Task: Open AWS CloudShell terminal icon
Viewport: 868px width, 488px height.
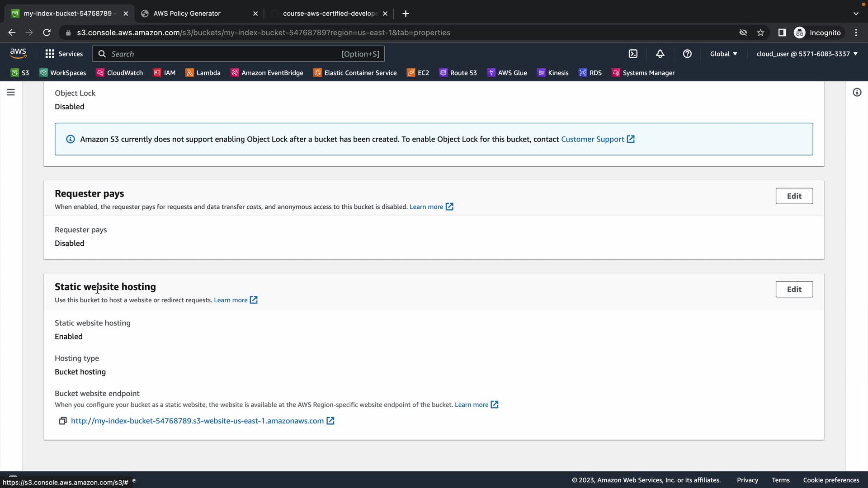Action: click(633, 54)
